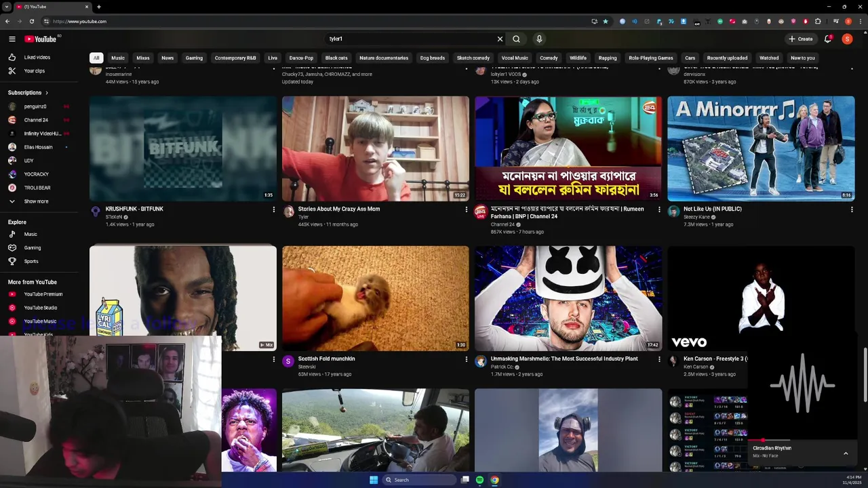Select the Recently uploaded filter chip
Image resolution: width=868 pixels, height=488 pixels.
727,58
